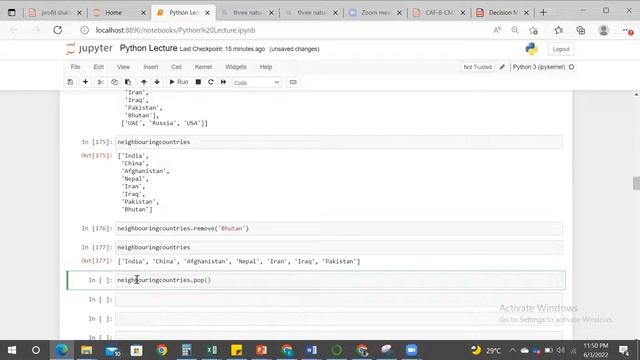Open Zoom from the taskbar
Image resolution: width=640 pixels, height=360 pixels.
(411, 350)
